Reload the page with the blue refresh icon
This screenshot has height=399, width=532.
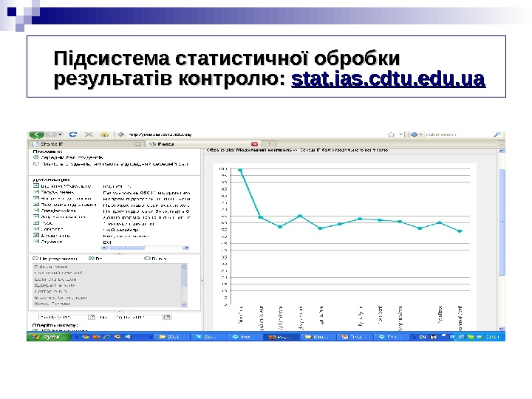coord(73,134)
